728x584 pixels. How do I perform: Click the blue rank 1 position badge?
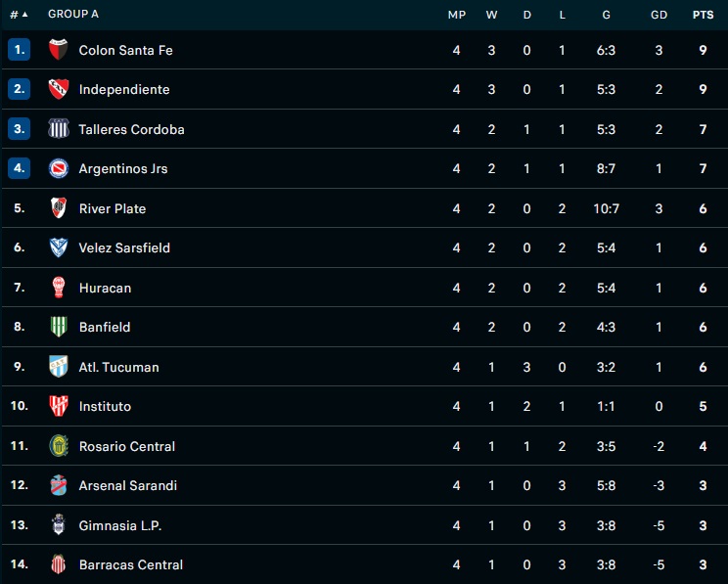click(x=20, y=50)
